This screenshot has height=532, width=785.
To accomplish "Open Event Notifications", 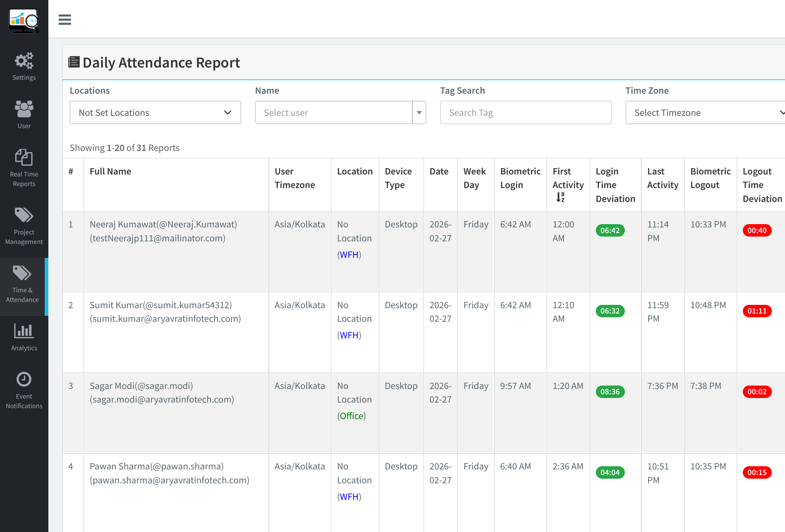I will pos(24,388).
